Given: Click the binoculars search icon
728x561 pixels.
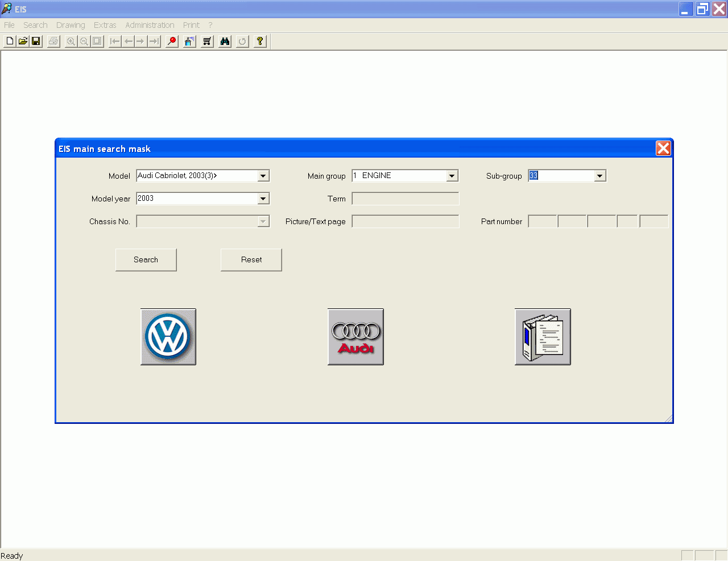Looking at the screenshot, I should click(x=225, y=41).
